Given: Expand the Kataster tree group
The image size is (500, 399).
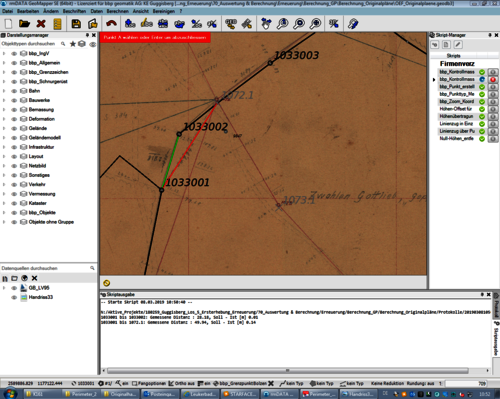Looking at the screenshot, I should point(4,203).
